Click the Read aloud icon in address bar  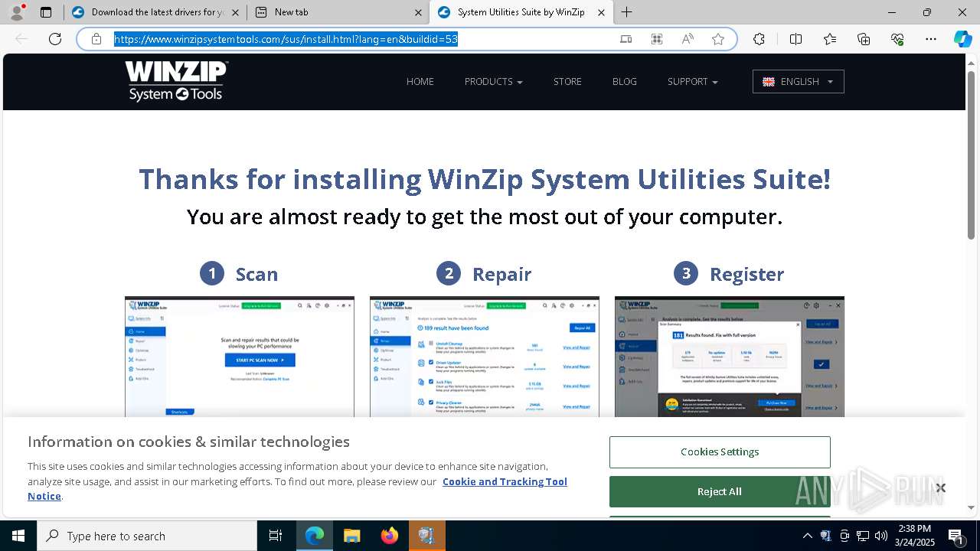coord(688,39)
